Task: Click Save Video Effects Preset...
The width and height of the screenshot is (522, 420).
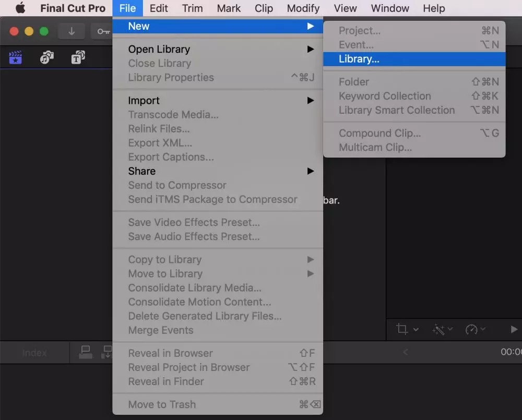Action: (218, 222)
